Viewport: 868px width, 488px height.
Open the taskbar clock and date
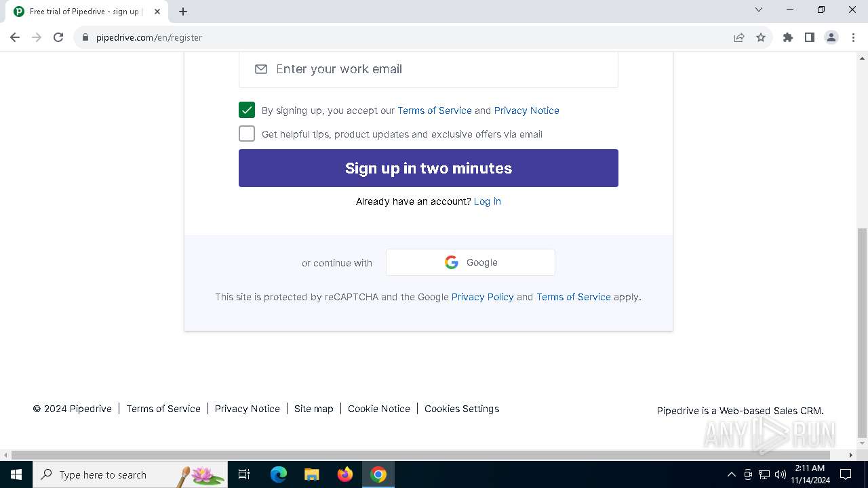click(x=810, y=474)
